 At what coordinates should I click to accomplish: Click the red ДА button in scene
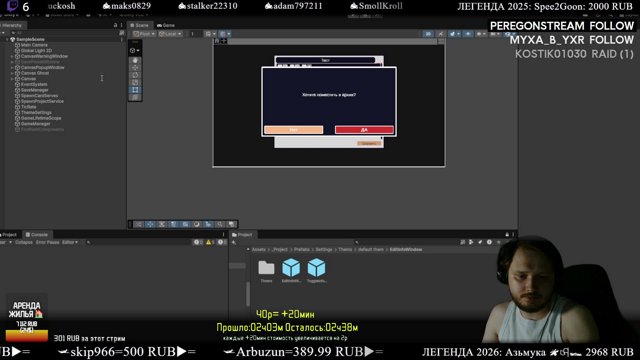coord(364,130)
